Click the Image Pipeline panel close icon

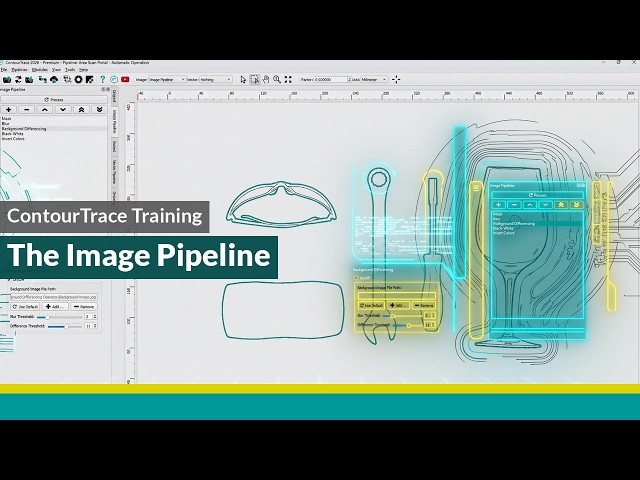(x=108, y=89)
